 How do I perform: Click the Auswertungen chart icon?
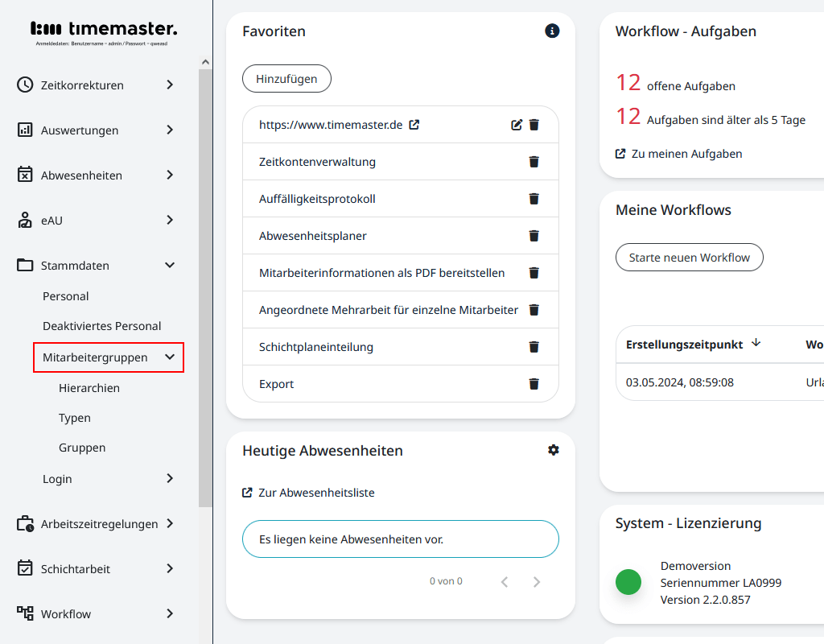click(23, 130)
